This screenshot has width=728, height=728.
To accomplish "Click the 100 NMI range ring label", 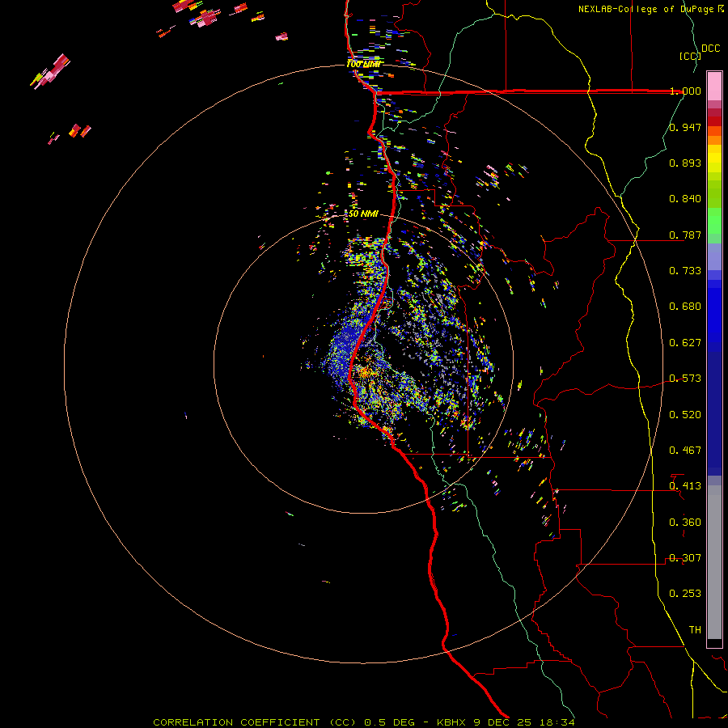I will (364, 64).
